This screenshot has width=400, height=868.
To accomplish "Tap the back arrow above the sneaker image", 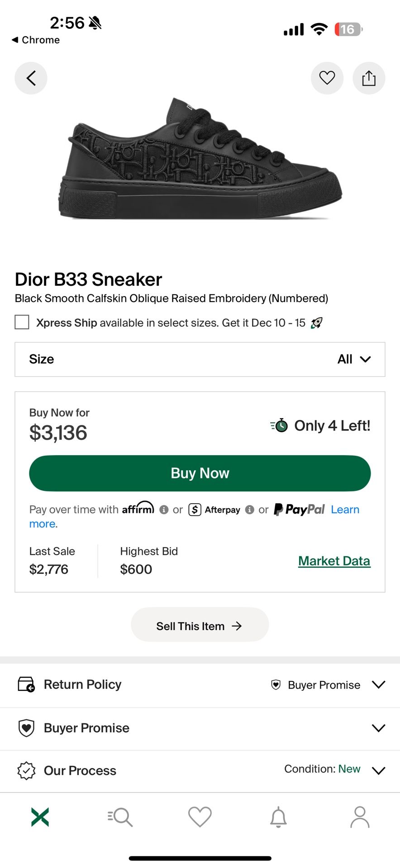I will (x=31, y=78).
